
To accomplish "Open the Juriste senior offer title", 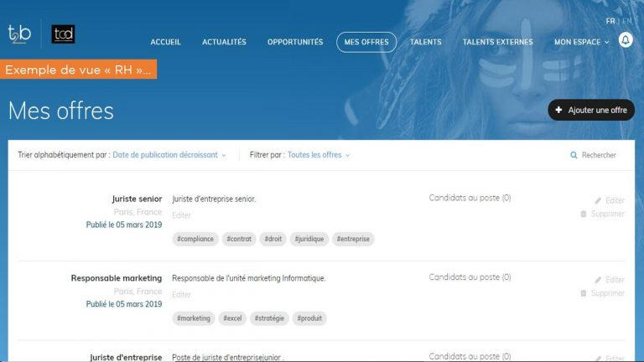I will pos(137,199).
